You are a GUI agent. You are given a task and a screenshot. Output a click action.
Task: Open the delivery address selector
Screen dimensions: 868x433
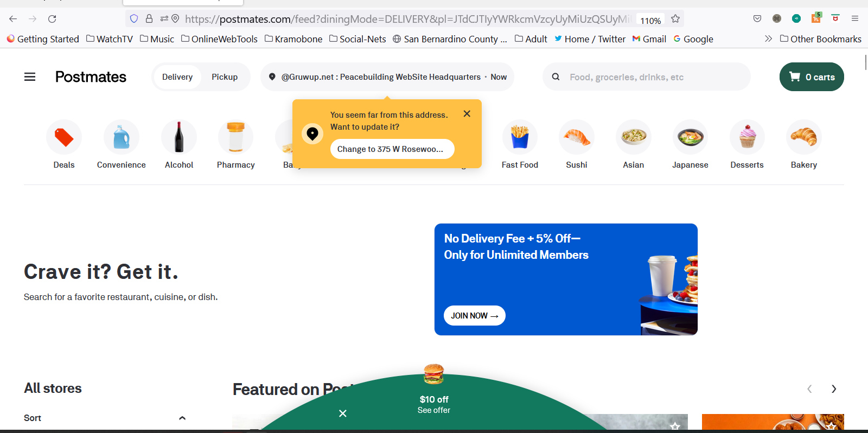pyautogui.click(x=387, y=77)
